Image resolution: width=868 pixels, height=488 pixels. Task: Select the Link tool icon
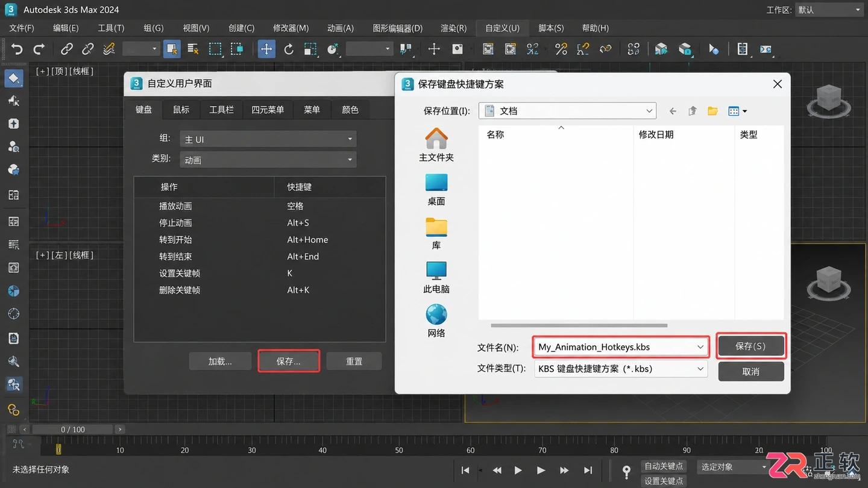click(67, 49)
